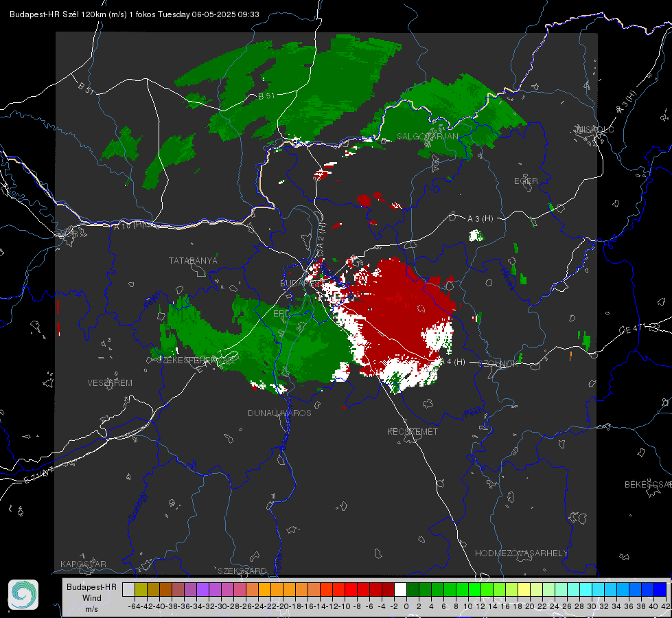Image resolution: width=672 pixels, height=618 pixels.
Task: Choose the bright green swatch between 10 and 12
Action: pos(474,590)
